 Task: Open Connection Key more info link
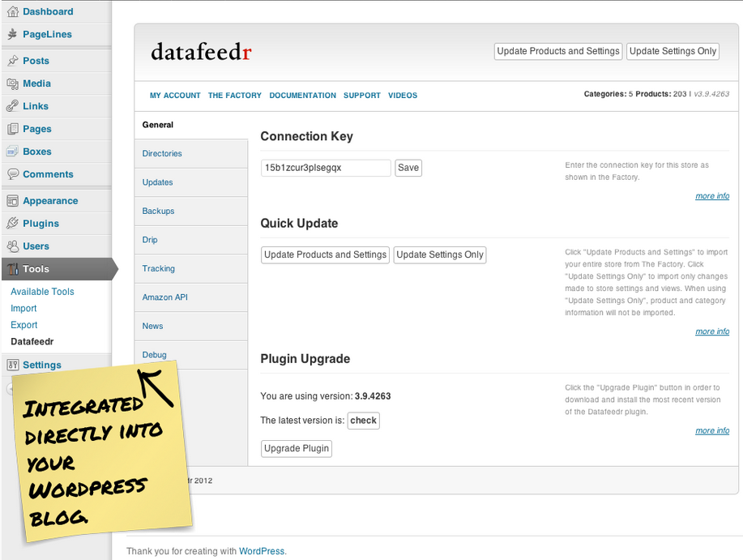712,196
